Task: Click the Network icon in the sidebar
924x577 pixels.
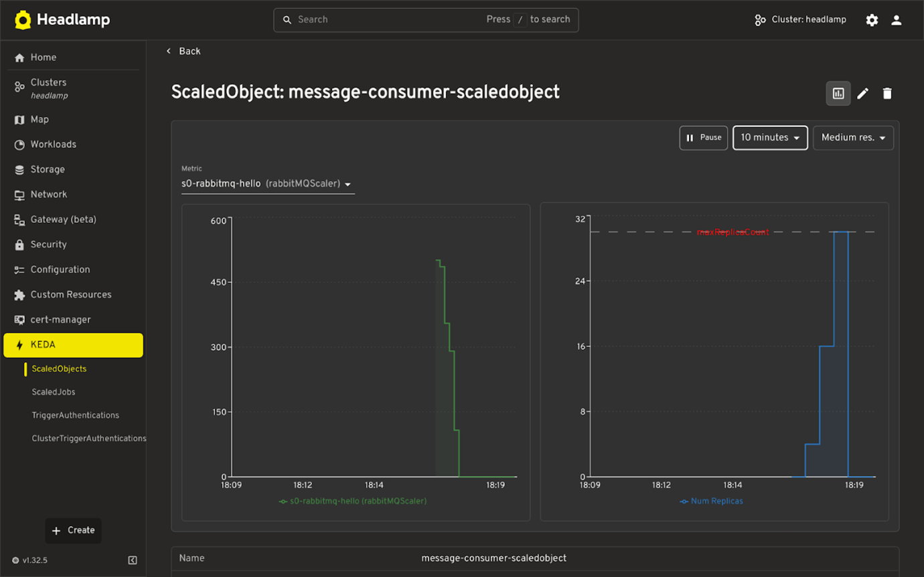Action: (19, 195)
